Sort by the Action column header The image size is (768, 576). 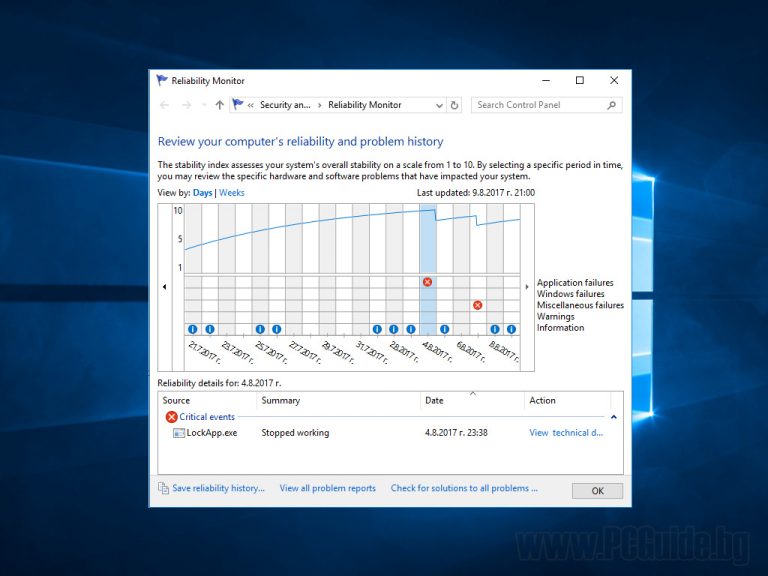pyautogui.click(x=568, y=400)
